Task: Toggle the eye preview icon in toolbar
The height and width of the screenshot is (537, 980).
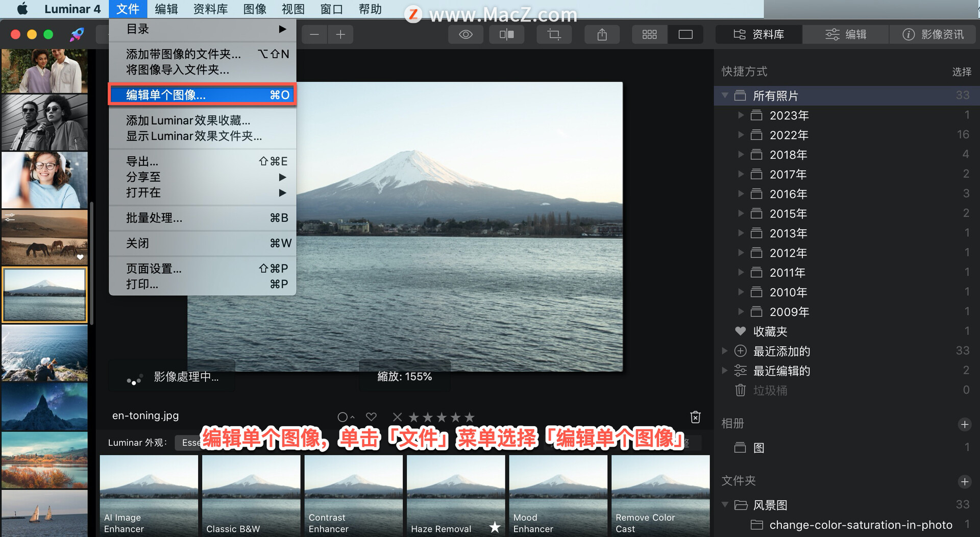Action: (x=465, y=35)
